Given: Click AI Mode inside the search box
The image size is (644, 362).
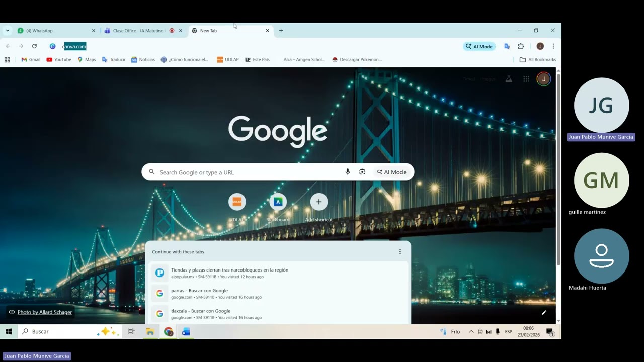Looking at the screenshot, I should click(x=392, y=172).
